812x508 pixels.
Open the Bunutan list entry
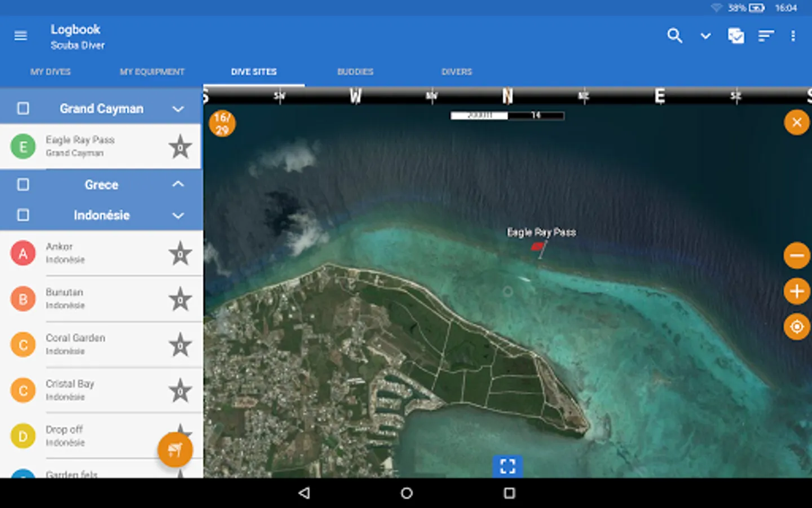101,299
